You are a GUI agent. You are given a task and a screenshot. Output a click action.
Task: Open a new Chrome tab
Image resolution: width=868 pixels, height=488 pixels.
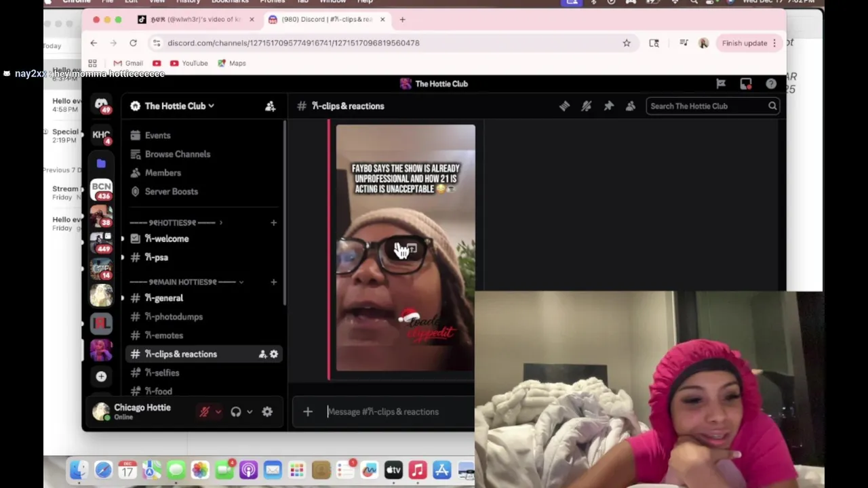[402, 20]
